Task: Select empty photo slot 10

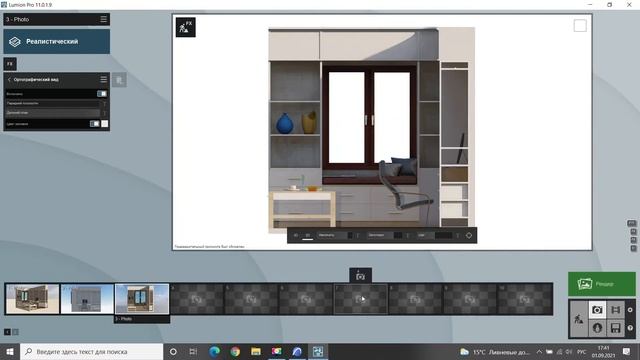Action: pyautogui.click(x=525, y=299)
